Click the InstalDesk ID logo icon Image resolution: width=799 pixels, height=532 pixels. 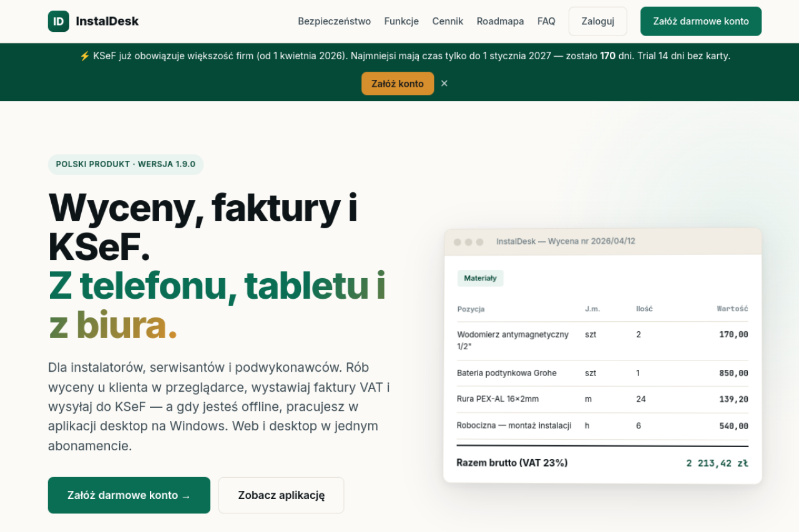(59, 21)
